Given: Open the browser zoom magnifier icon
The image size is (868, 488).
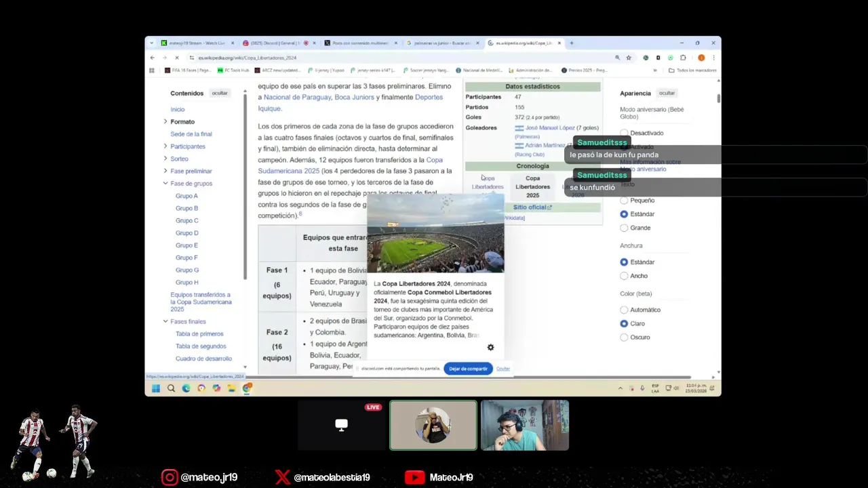Looking at the screenshot, I should click(x=617, y=58).
